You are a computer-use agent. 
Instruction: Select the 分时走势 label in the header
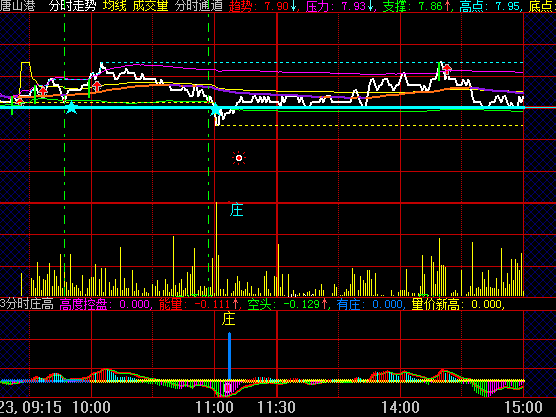[72, 6]
